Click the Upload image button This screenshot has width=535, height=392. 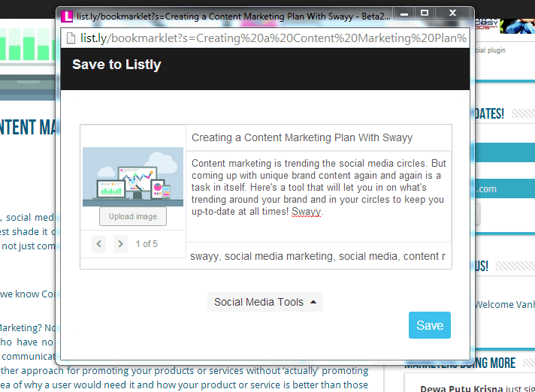[133, 216]
